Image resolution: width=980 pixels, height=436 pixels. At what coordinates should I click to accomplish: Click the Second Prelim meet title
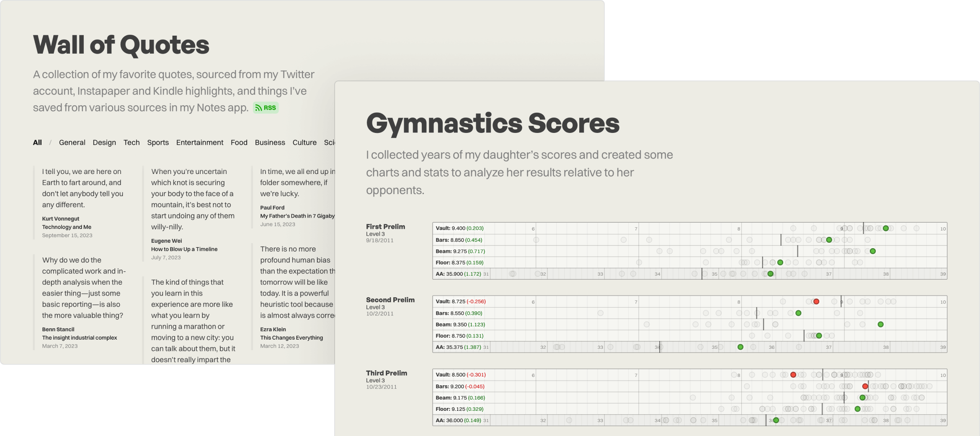pyautogui.click(x=390, y=300)
